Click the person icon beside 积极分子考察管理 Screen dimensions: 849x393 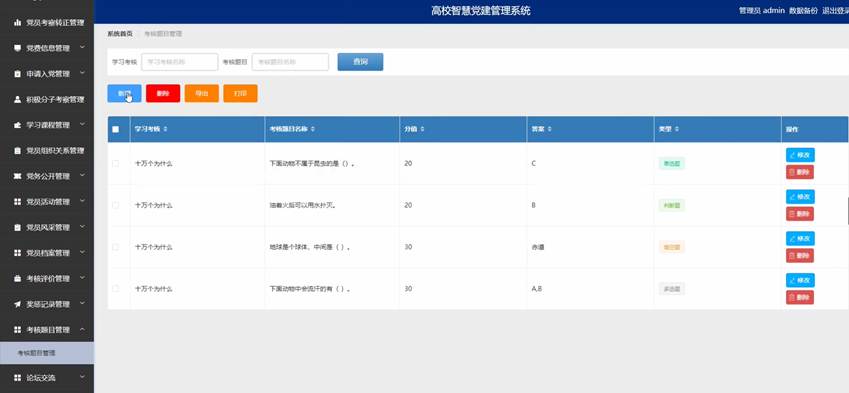click(17, 100)
